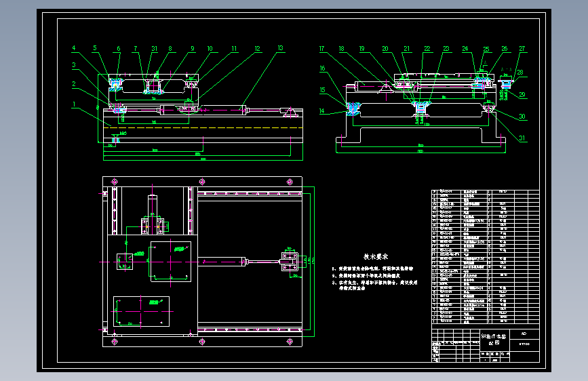Click the drawing title cell in title block

[x=494, y=340]
